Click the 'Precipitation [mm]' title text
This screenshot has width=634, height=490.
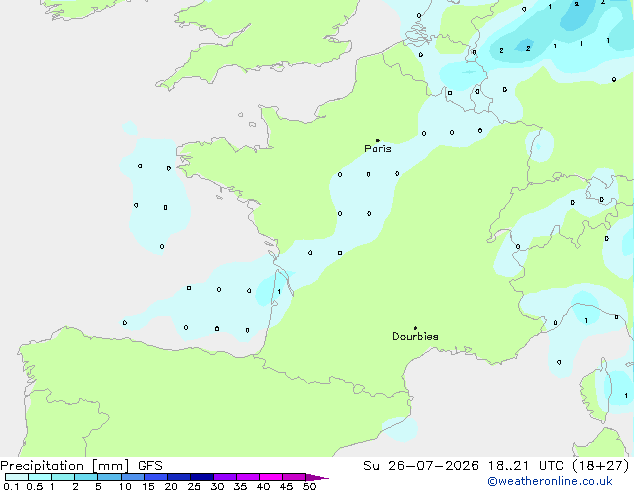65,466
